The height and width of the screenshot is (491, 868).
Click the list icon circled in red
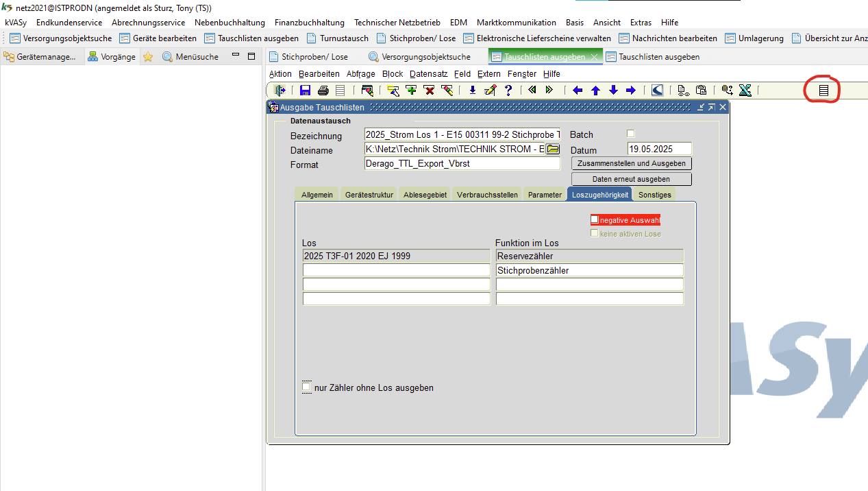[x=823, y=90]
